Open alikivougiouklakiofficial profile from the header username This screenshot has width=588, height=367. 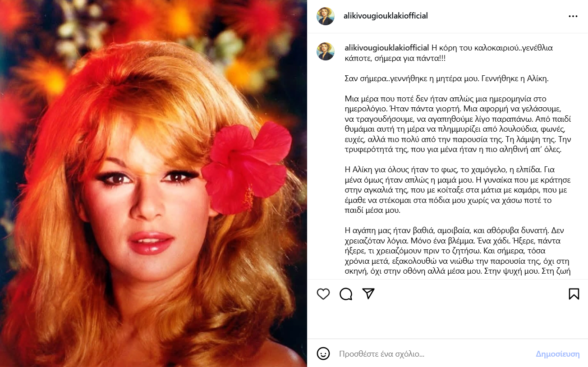pos(386,16)
